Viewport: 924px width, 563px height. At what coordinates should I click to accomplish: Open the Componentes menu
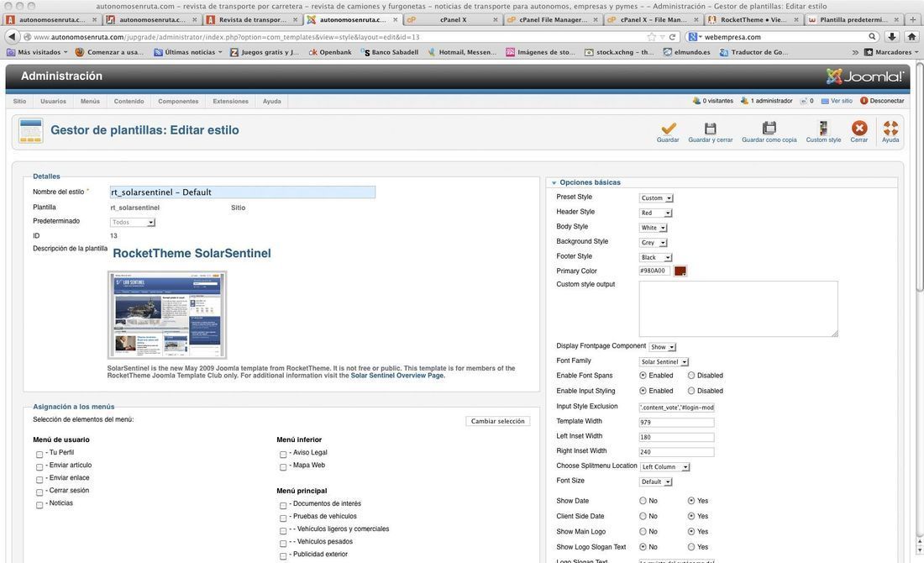pyautogui.click(x=178, y=102)
